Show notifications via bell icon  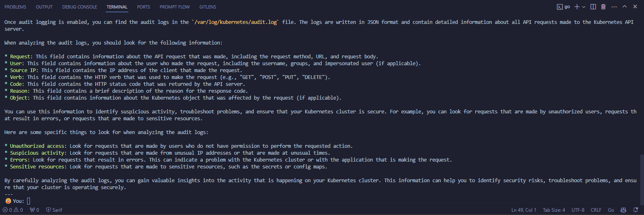[635, 210]
